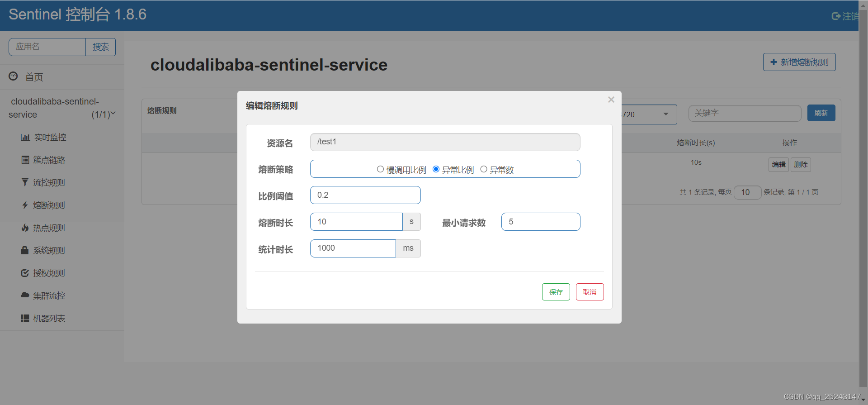
Task: Click the lightning bolt icon for 熔断规则
Action: pos(25,205)
